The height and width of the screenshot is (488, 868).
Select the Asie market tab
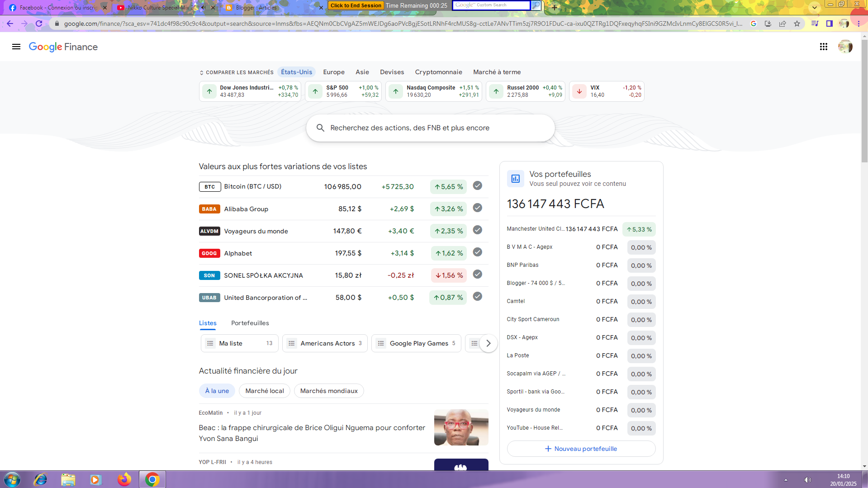click(x=362, y=72)
